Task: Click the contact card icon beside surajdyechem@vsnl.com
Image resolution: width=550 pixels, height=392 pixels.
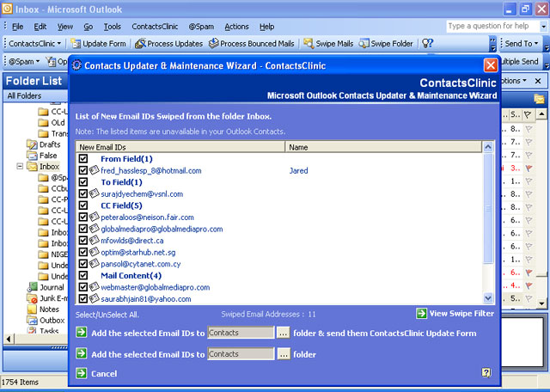Action: tap(94, 193)
